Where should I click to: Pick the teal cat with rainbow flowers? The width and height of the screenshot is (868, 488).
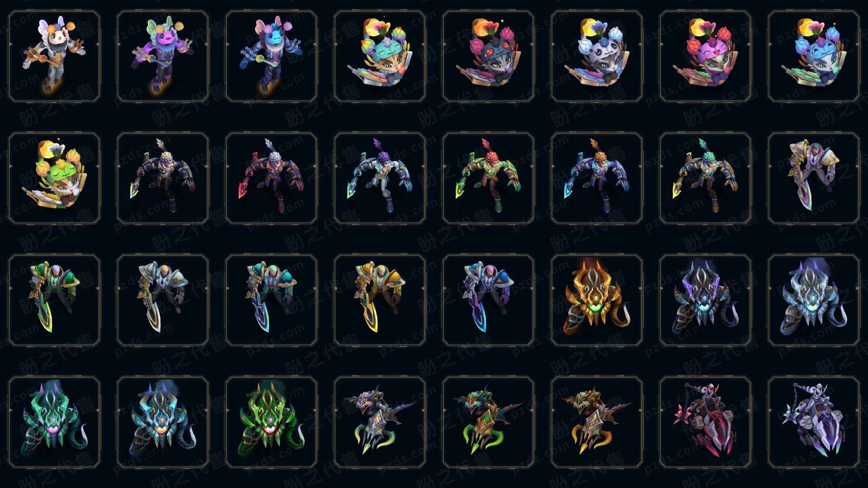pyautogui.click(x=380, y=56)
